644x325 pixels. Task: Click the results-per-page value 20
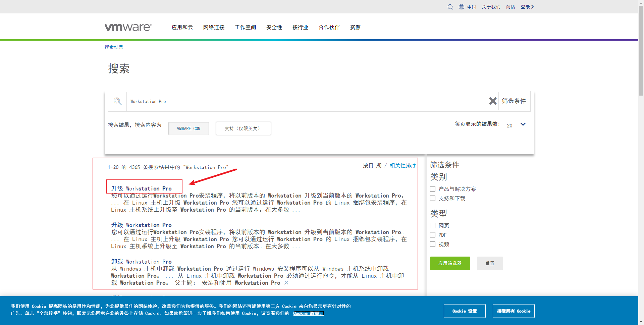click(509, 126)
